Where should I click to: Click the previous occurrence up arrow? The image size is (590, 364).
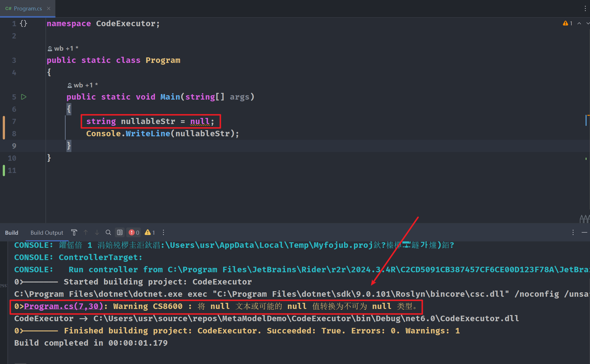pos(86,232)
